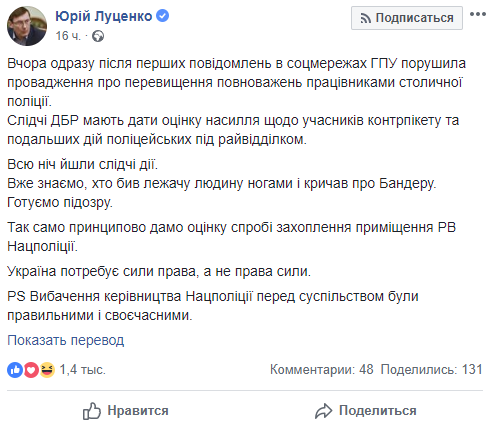Screen dimensions: 495x427
Task: Open the 16 ч. post timestamp
Action: click(x=68, y=36)
